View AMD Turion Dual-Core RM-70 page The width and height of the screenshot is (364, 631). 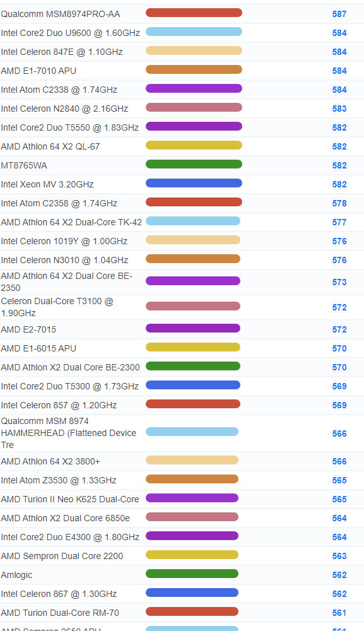coord(60,613)
